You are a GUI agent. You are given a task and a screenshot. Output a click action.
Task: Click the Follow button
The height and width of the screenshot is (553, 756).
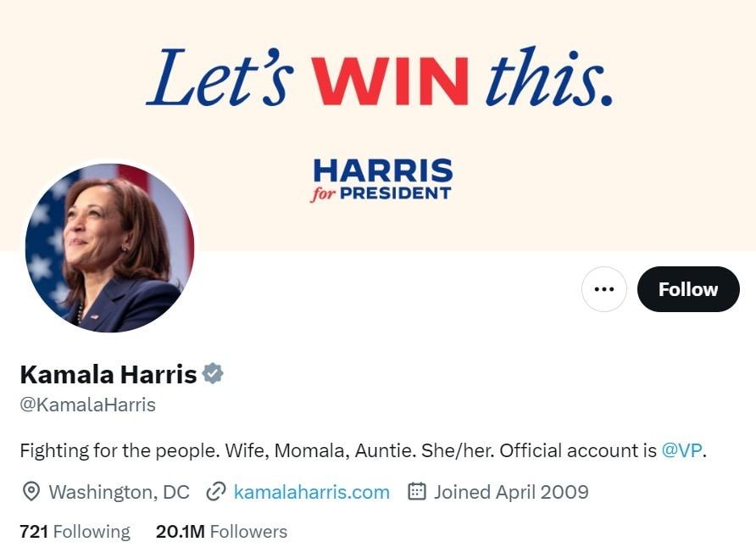point(688,289)
